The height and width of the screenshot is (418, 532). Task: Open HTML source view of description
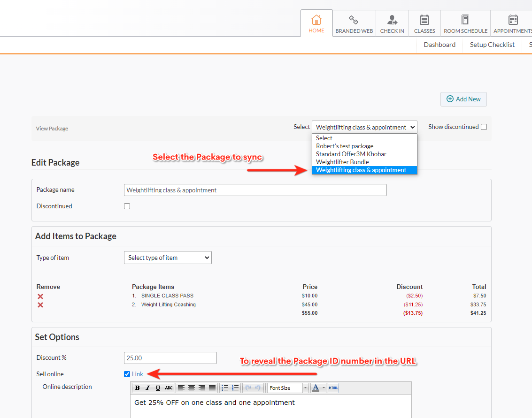point(333,388)
